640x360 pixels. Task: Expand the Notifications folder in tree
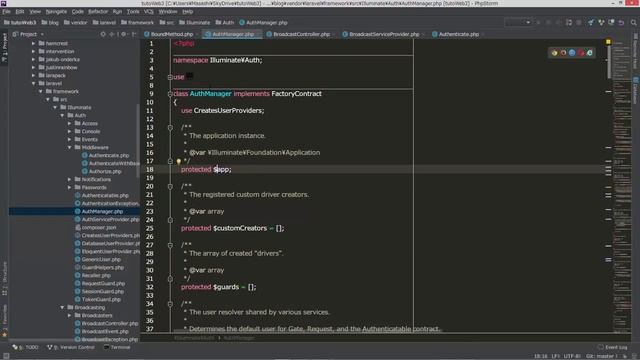[69, 179]
